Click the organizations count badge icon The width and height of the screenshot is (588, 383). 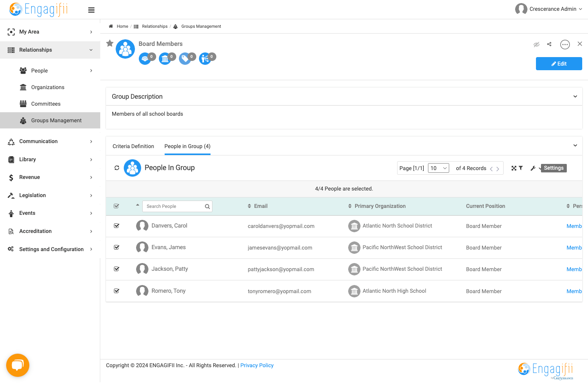pos(165,59)
